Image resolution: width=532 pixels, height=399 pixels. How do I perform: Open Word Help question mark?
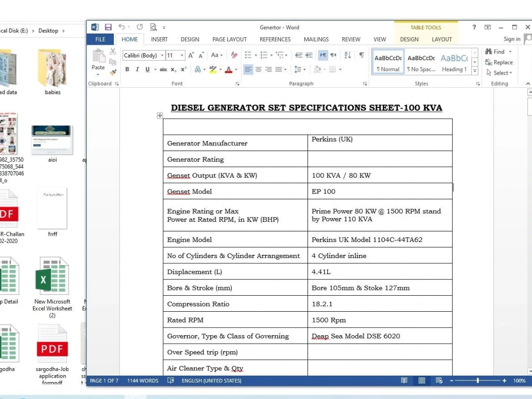click(x=474, y=27)
